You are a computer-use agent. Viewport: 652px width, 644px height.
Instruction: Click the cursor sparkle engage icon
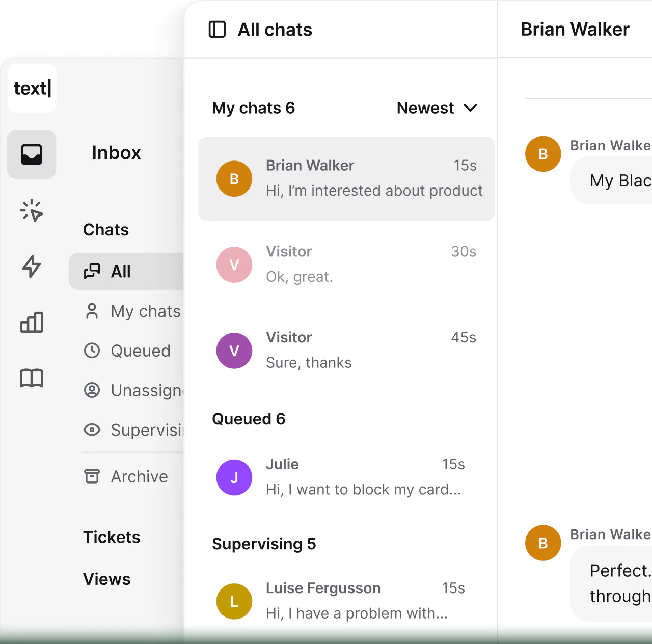coord(32,210)
